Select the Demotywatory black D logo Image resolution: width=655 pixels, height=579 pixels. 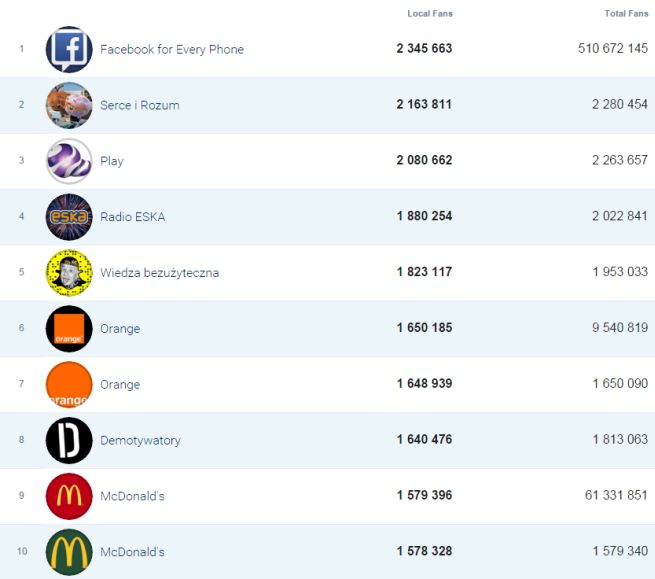click(69, 440)
